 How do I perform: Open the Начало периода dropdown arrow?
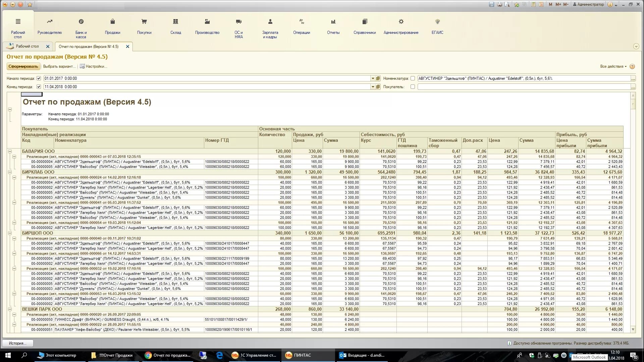pos(372,78)
